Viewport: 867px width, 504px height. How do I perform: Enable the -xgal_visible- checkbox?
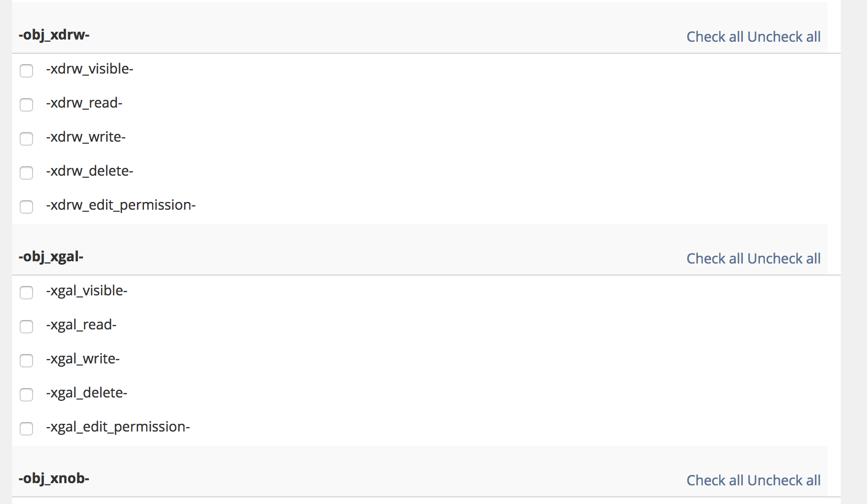26,293
